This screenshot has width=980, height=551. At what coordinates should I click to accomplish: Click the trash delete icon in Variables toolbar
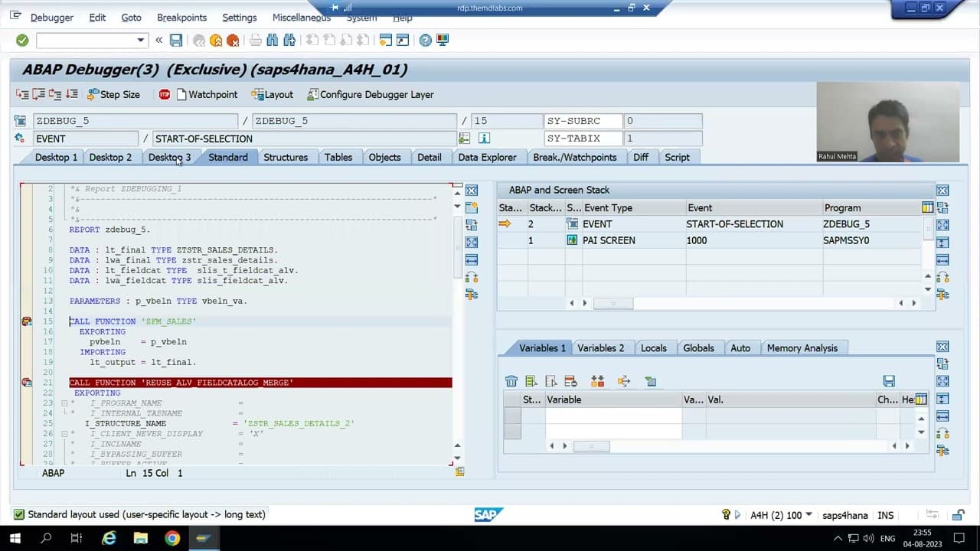pos(511,381)
